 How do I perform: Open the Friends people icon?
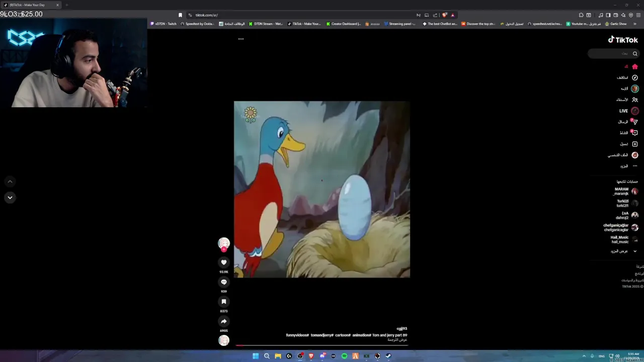[635, 100]
